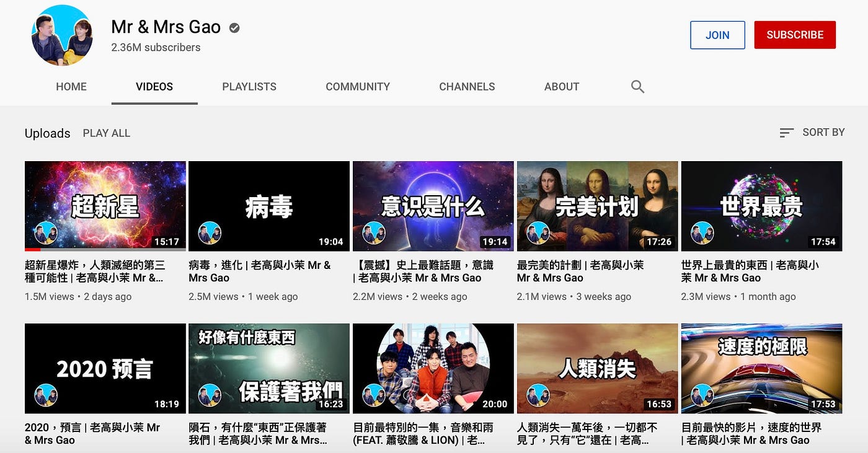The height and width of the screenshot is (453, 868).
Task: Click the red SUBSCRIBE button
Action: [x=795, y=35]
